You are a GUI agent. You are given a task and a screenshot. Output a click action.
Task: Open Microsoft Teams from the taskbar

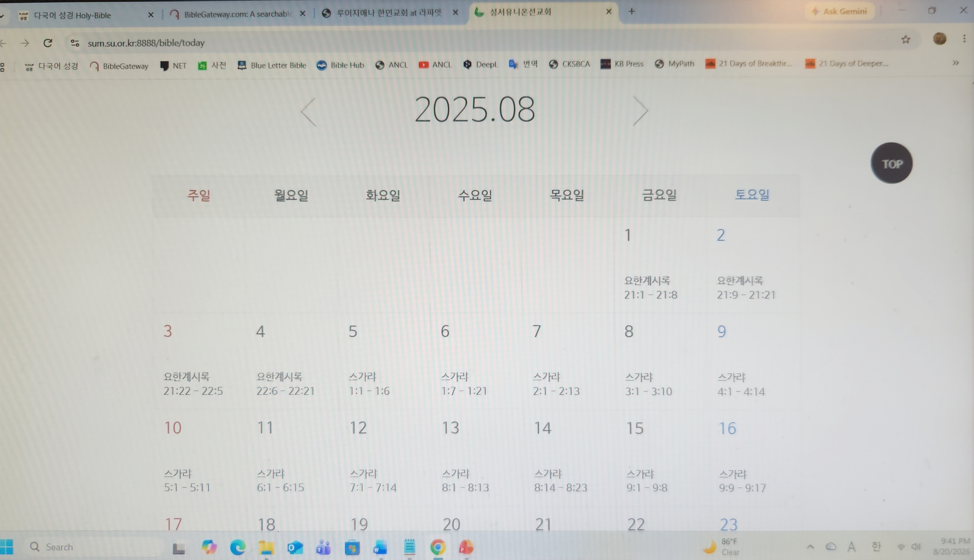tap(323, 547)
